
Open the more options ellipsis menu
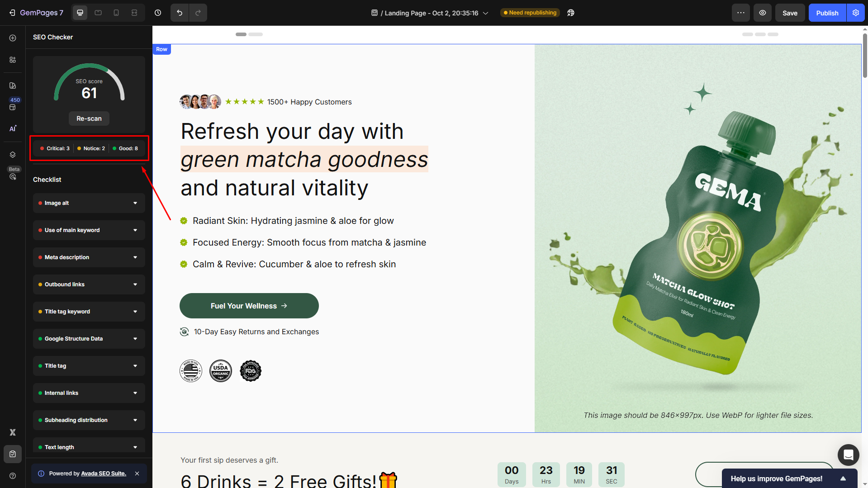coord(741,13)
